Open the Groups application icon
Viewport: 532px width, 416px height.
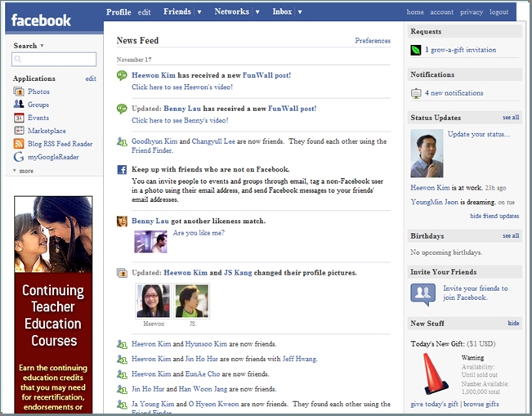click(19, 104)
